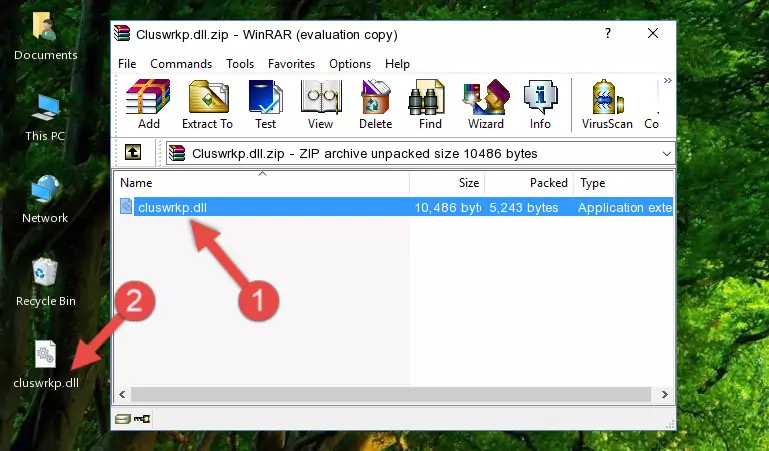Sort by the Name column header

[x=262, y=183]
